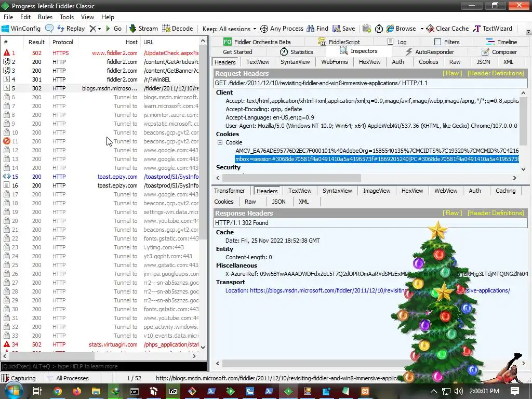Click the QuickExec command box
The width and height of the screenshot is (532, 399).
pyautogui.click(x=104, y=366)
